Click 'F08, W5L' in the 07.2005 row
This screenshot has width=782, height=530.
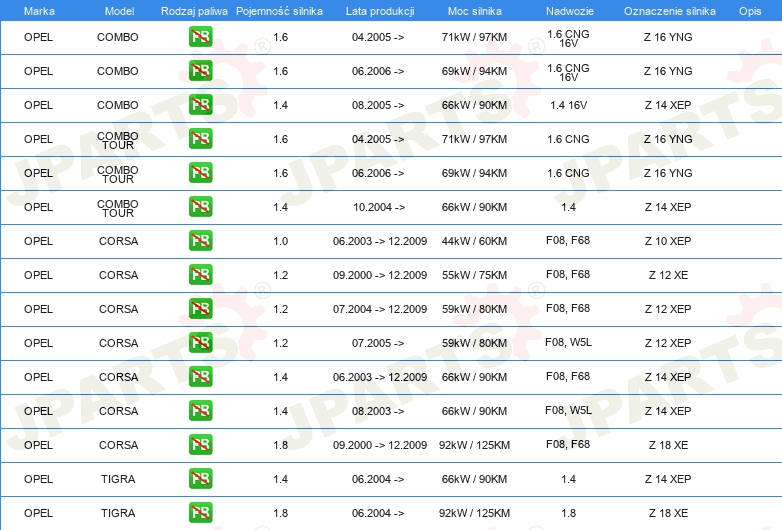[x=569, y=342]
